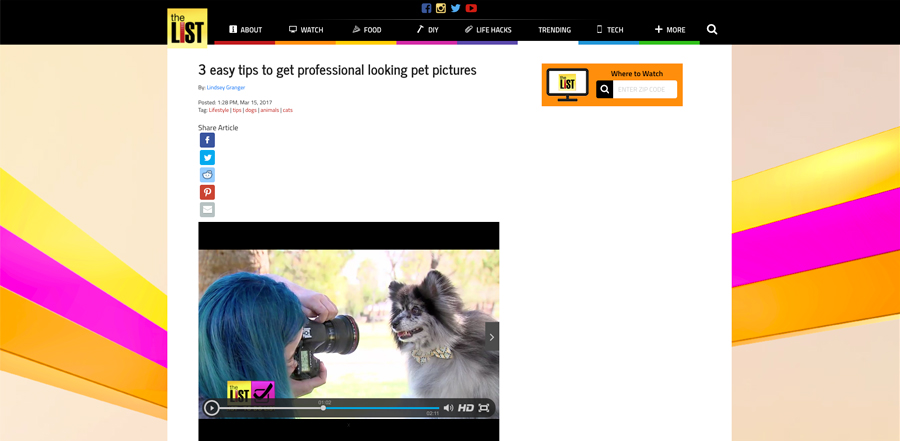The width and height of the screenshot is (900, 441).
Task: Click the article headline about pet pictures
Action: (x=338, y=70)
